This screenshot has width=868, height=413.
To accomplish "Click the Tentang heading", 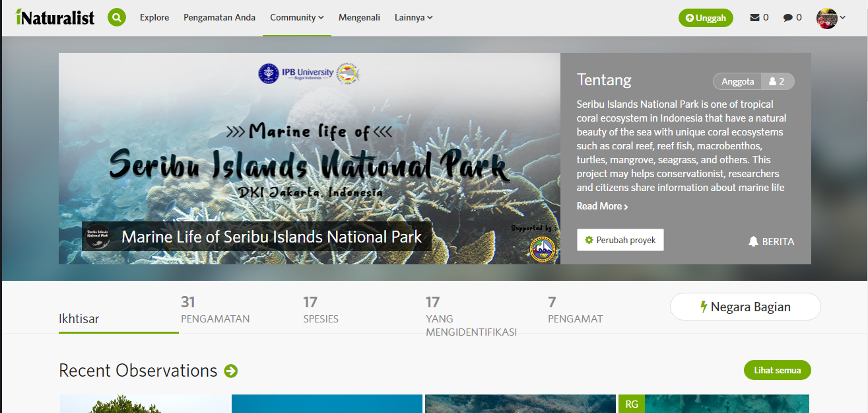I will (604, 80).
